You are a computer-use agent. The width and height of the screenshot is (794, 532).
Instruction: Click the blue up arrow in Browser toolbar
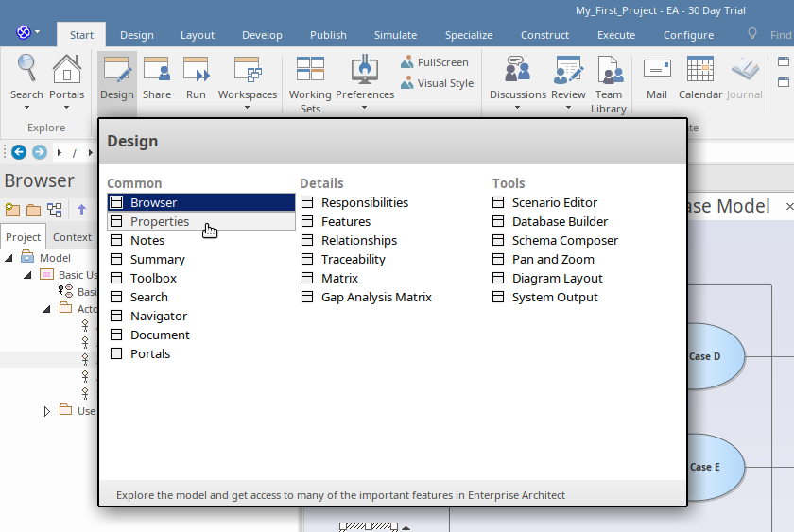click(x=82, y=210)
